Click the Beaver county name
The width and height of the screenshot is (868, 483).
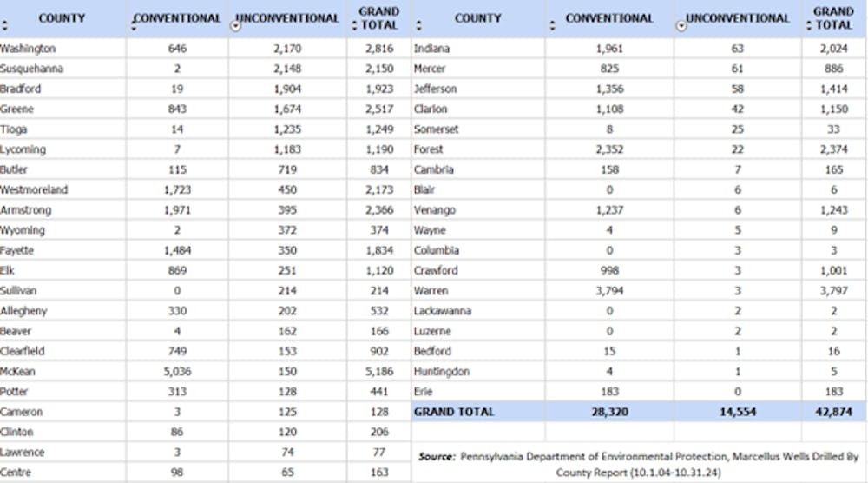16,331
